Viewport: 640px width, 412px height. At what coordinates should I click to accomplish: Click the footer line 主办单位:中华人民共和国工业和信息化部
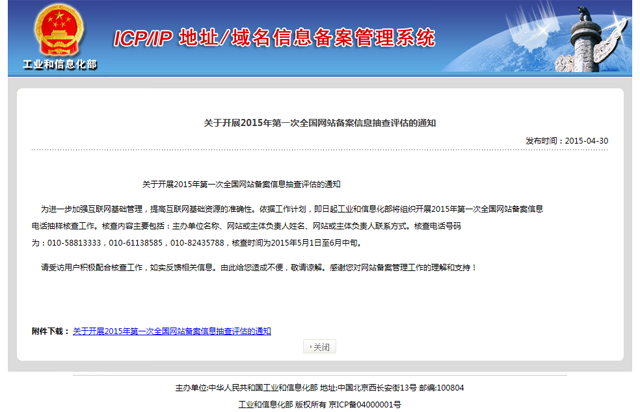click(x=320, y=388)
